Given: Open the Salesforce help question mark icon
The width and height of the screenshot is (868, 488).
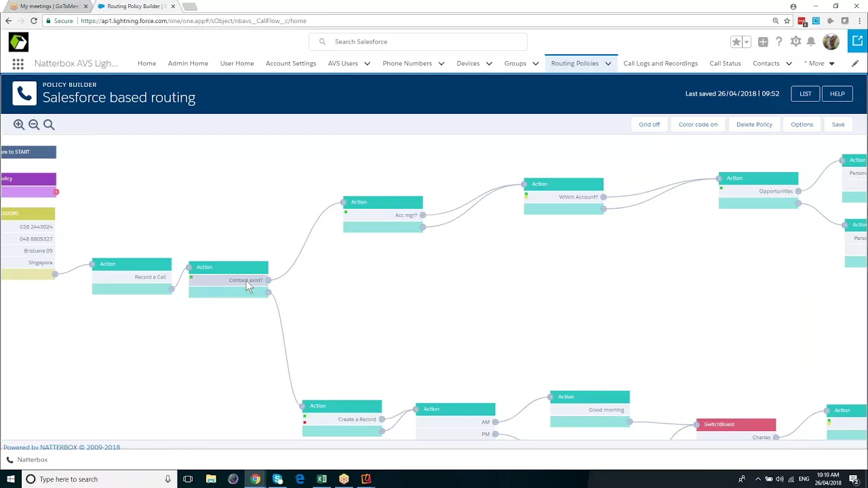Looking at the screenshot, I should tap(779, 42).
